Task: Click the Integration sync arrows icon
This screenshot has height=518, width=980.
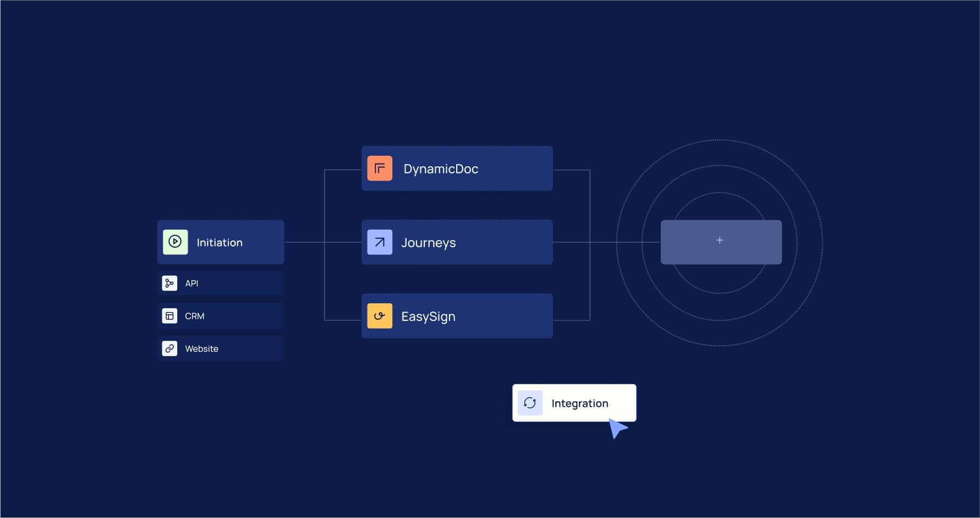Action: pyautogui.click(x=530, y=403)
